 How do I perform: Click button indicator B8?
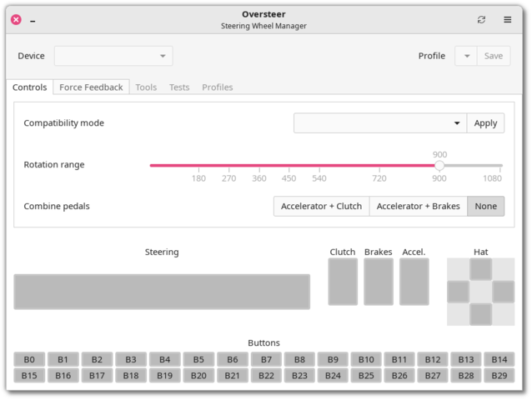point(299,359)
